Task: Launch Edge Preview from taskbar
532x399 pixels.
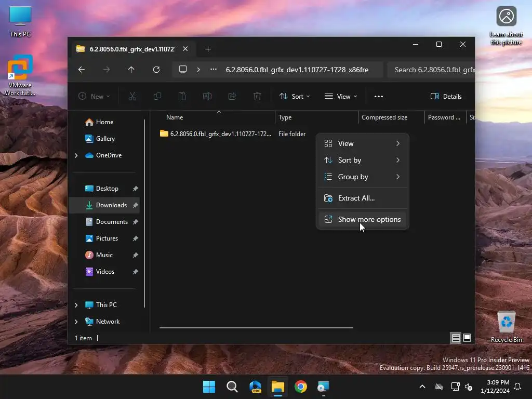Action: 255,387
